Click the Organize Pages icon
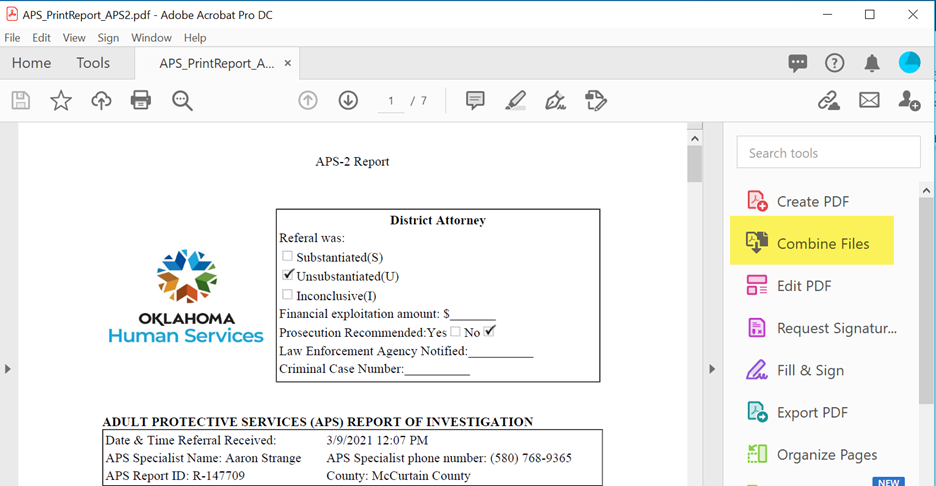 click(757, 454)
